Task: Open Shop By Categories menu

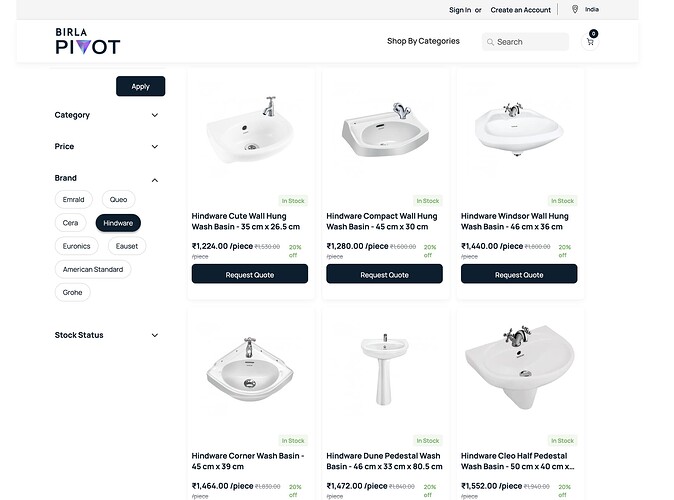Action: click(x=423, y=41)
